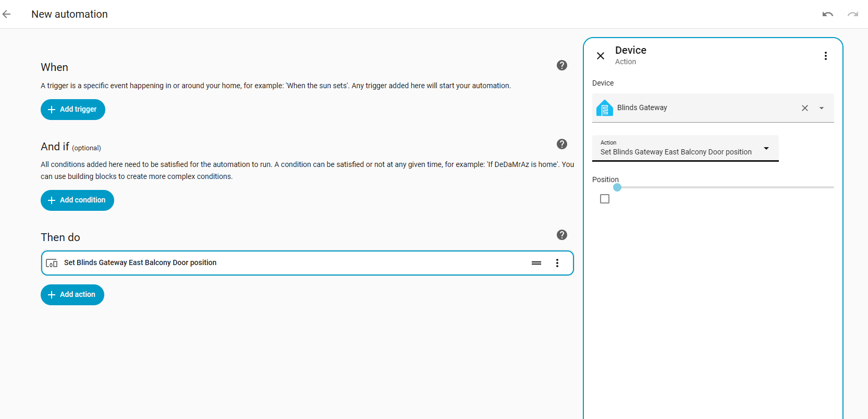Click the Add trigger button
This screenshot has width=868, height=419.
[x=73, y=110]
